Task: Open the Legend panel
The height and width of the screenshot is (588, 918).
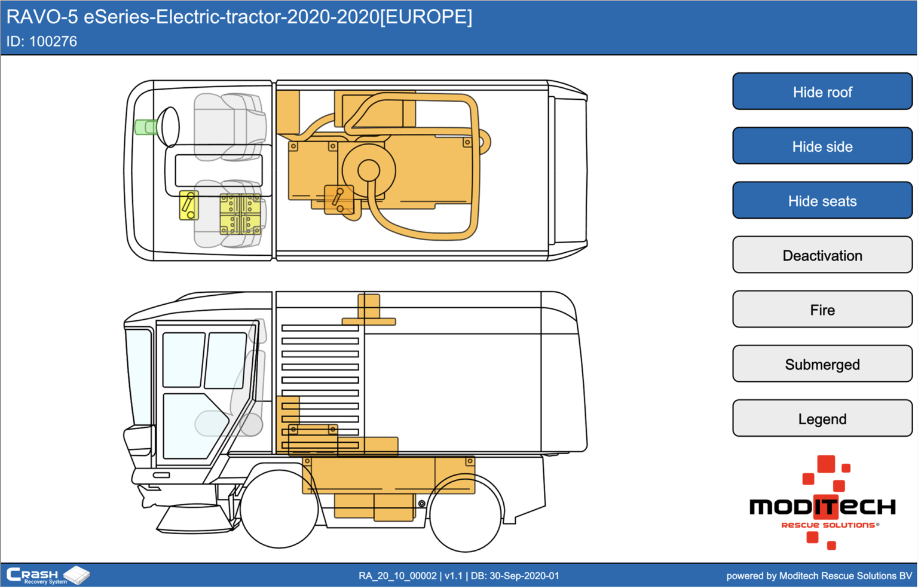Action: 822,418
